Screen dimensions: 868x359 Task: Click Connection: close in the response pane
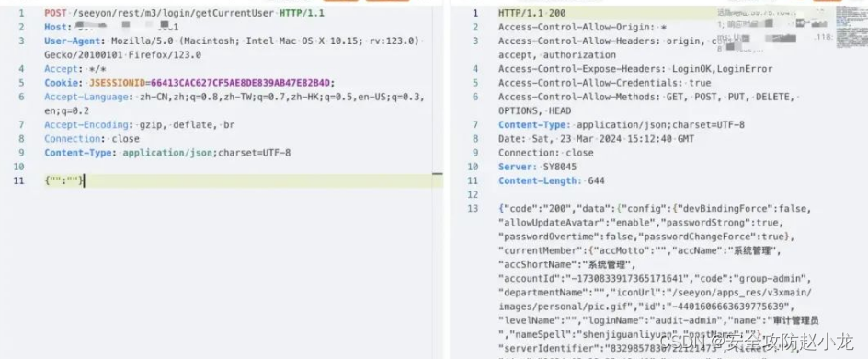546,153
